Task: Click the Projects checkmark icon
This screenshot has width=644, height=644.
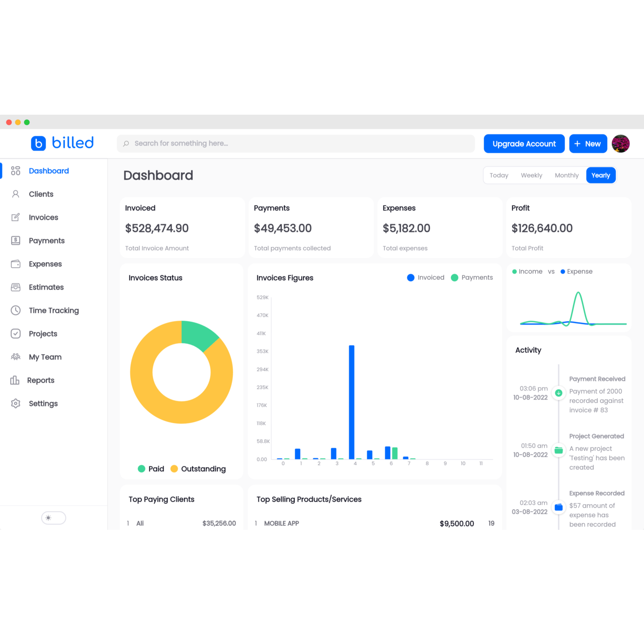Action: click(16, 334)
